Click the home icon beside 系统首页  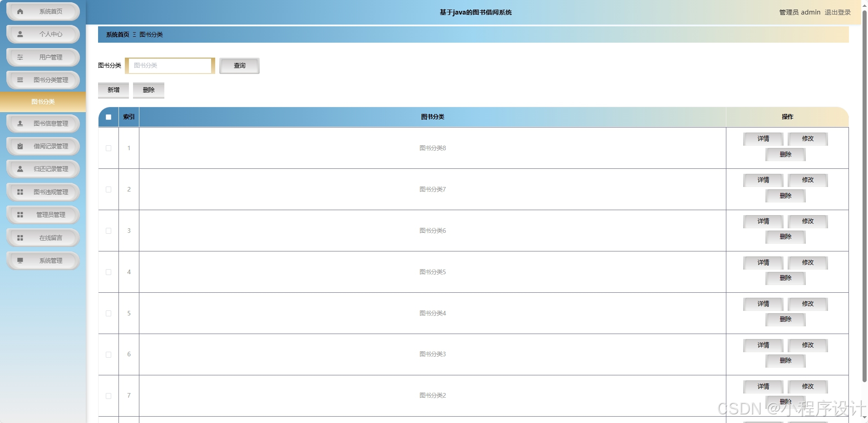[20, 11]
